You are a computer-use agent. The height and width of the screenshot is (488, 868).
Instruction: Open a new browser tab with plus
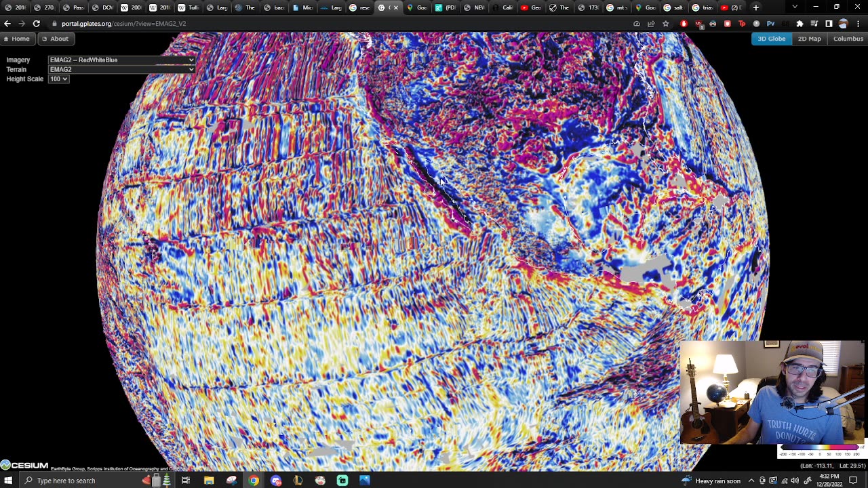coord(756,7)
